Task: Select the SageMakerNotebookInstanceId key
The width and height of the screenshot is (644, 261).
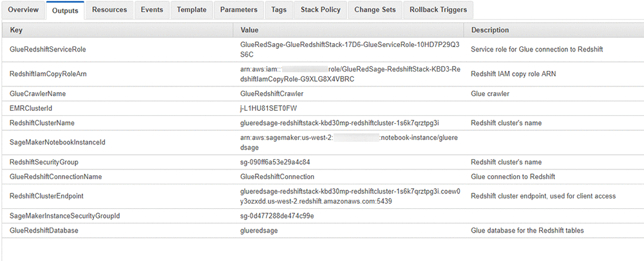Action: click(57, 142)
